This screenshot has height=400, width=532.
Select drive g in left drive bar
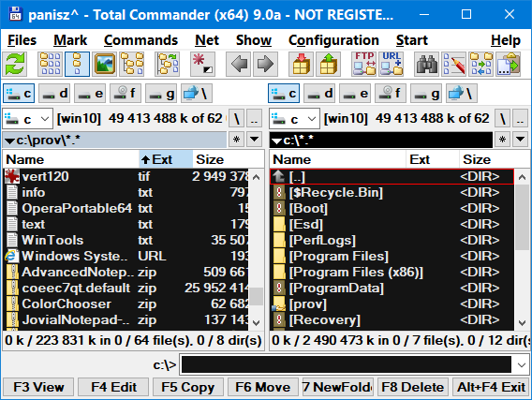point(161,94)
